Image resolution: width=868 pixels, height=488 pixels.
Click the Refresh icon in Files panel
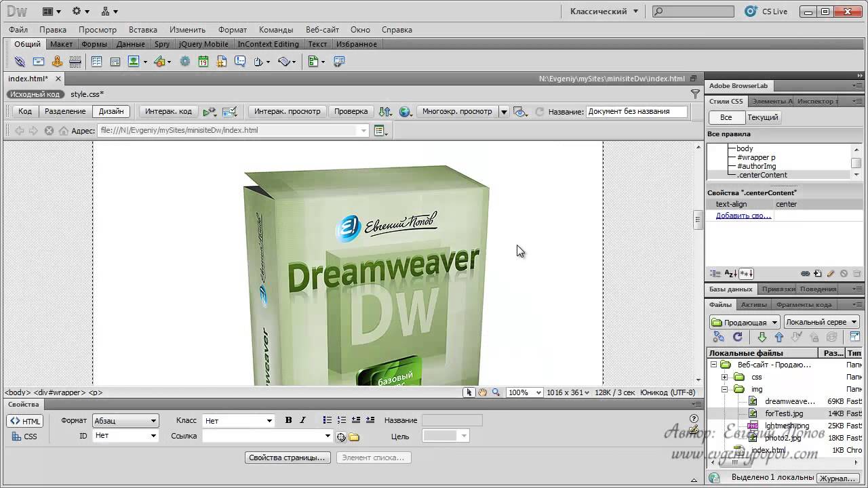738,337
